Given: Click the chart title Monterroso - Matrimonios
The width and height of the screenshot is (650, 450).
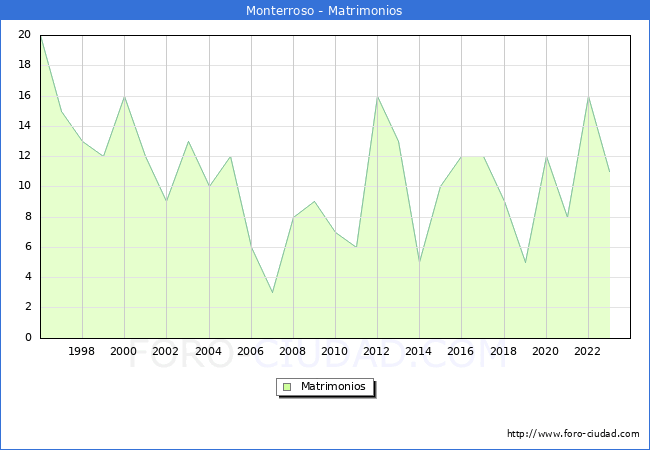Looking at the screenshot, I should [x=324, y=10].
